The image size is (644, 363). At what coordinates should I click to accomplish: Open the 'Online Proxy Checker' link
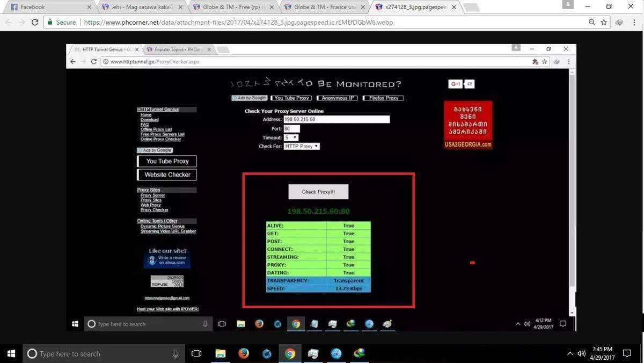160,139
